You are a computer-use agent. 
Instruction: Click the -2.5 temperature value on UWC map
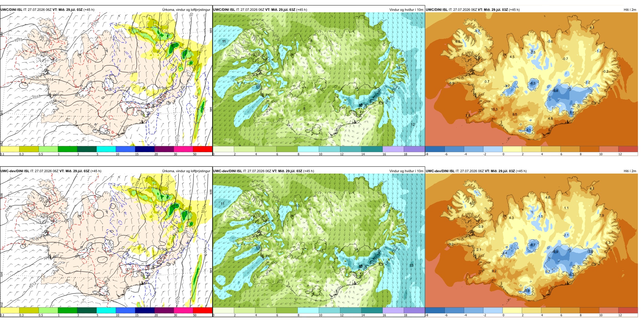click(533, 52)
